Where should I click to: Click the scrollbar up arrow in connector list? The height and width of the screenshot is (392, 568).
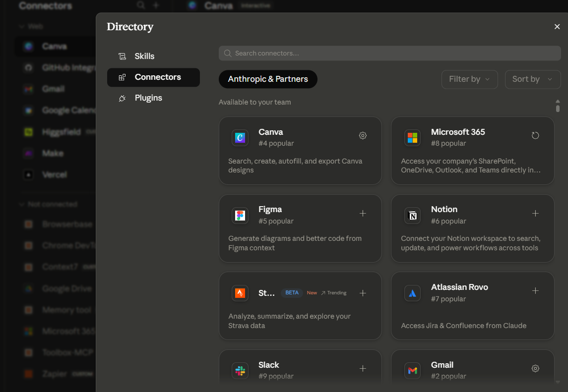coord(558,102)
